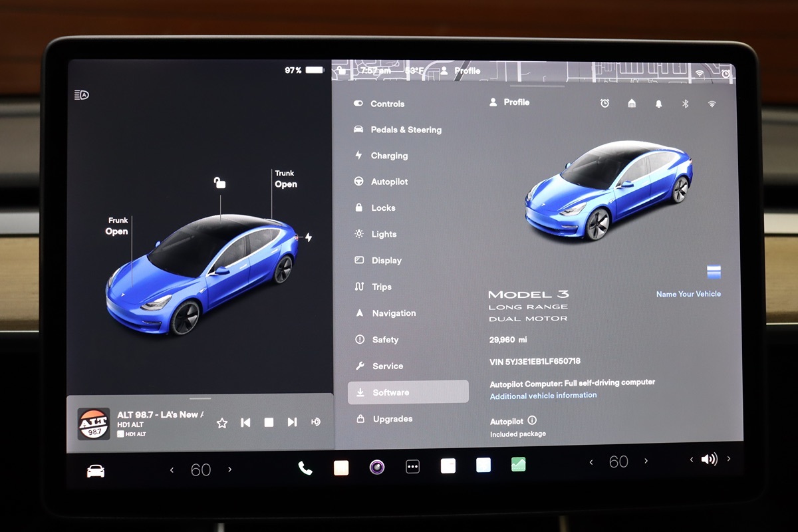Tap the HomeLink garage icon
The height and width of the screenshot is (532, 798).
pyautogui.click(x=632, y=104)
